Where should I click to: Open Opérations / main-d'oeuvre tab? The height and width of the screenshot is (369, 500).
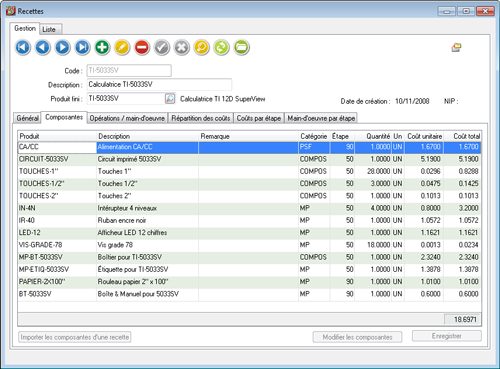127,118
